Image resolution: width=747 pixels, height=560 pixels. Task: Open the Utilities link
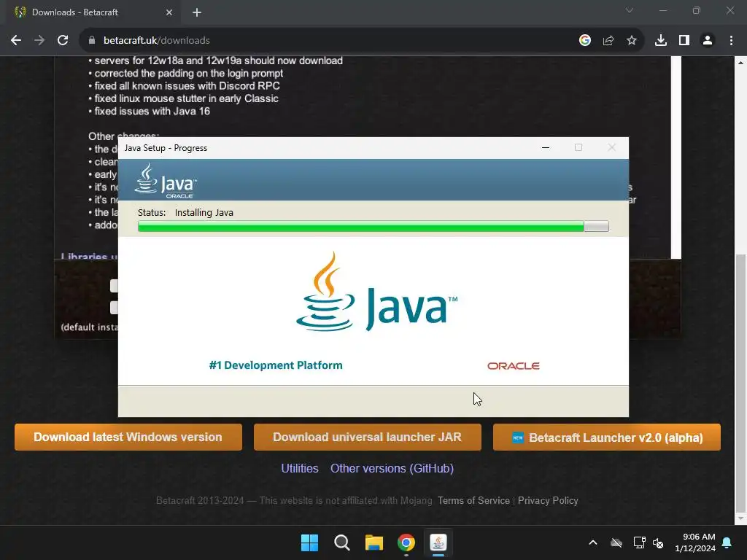[300, 469]
